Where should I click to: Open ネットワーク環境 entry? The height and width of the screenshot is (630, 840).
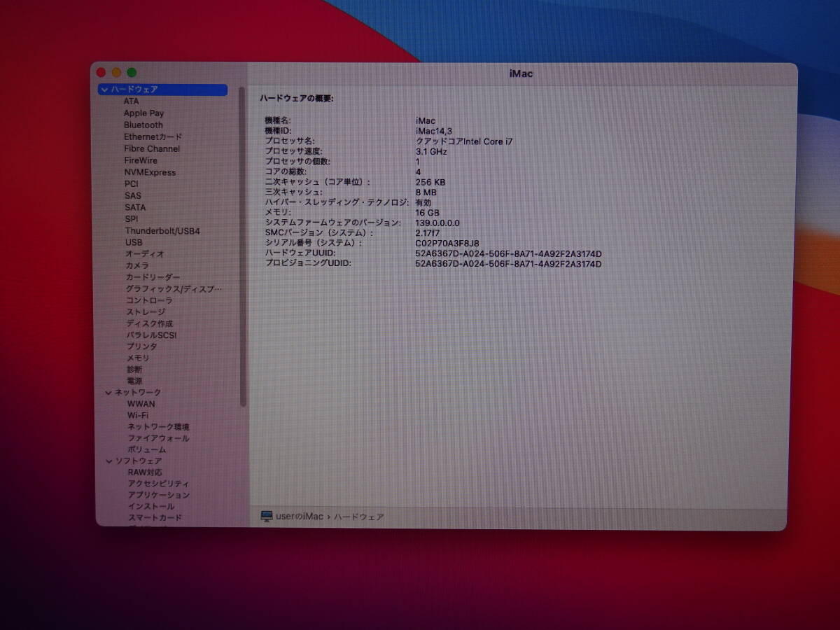(158, 427)
